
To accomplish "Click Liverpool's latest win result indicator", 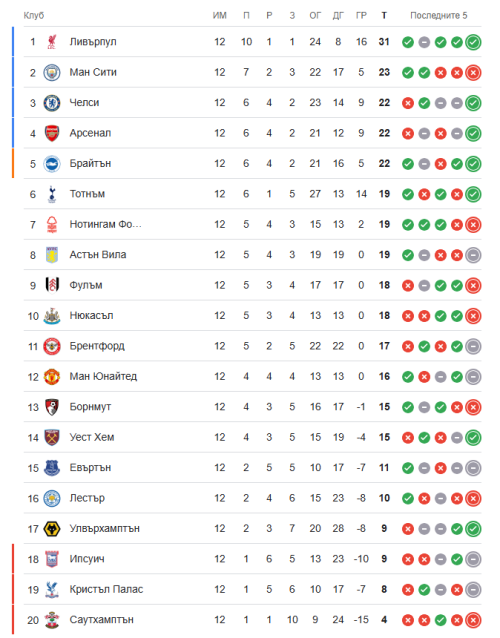I will [x=473, y=42].
